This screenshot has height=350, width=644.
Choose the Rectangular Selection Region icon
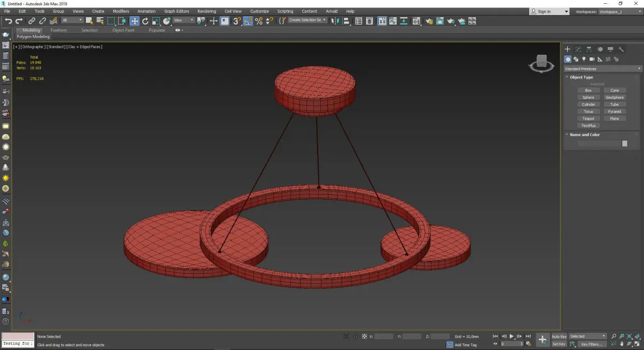tap(111, 21)
